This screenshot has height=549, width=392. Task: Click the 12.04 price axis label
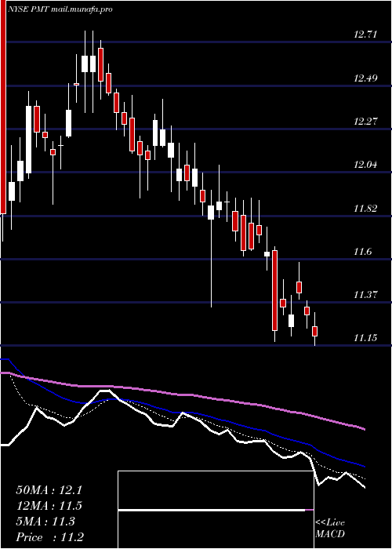(365, 164)
